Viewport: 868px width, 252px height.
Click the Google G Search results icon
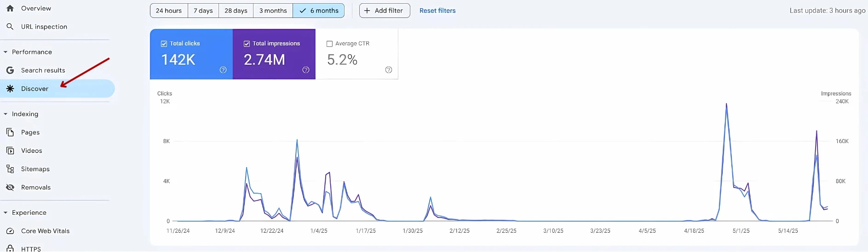(x=10, y=70)
